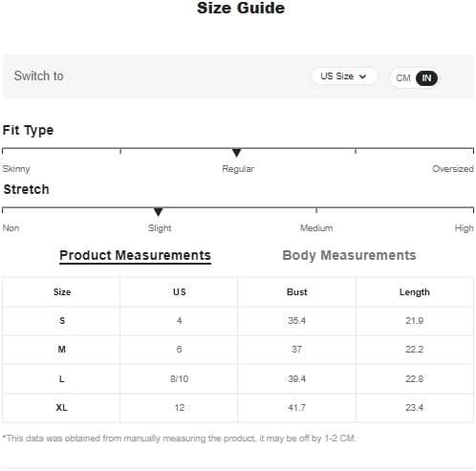This screenshot has width=476, height=471.
Task: Select the IN unit toggle
Action: 426,78
